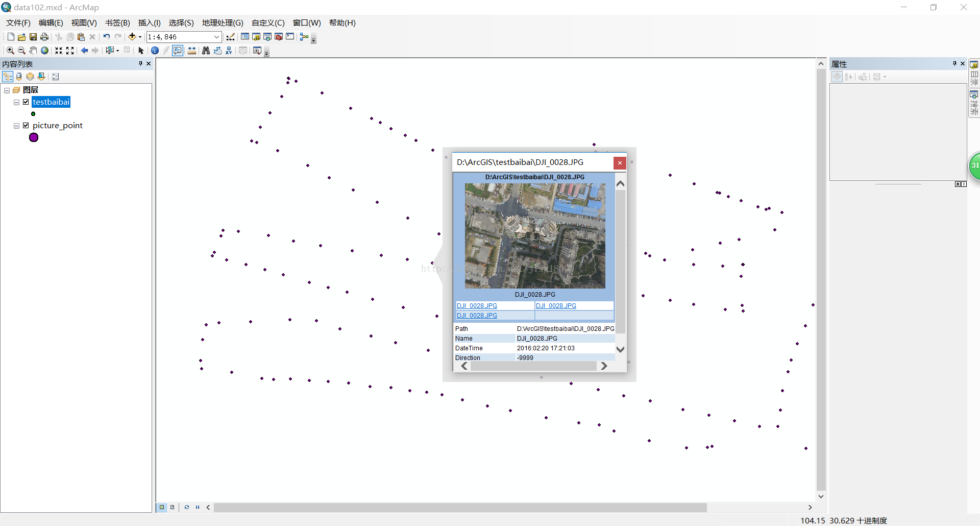Pause map drawing
980x526 pixels.
click(198, 507)
